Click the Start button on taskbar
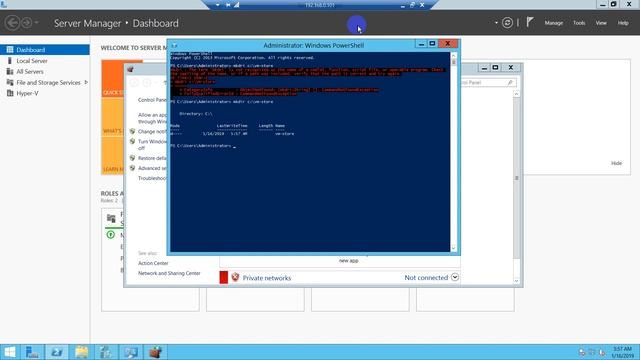This screenshot has height=360, width=640. coord(10,352)
